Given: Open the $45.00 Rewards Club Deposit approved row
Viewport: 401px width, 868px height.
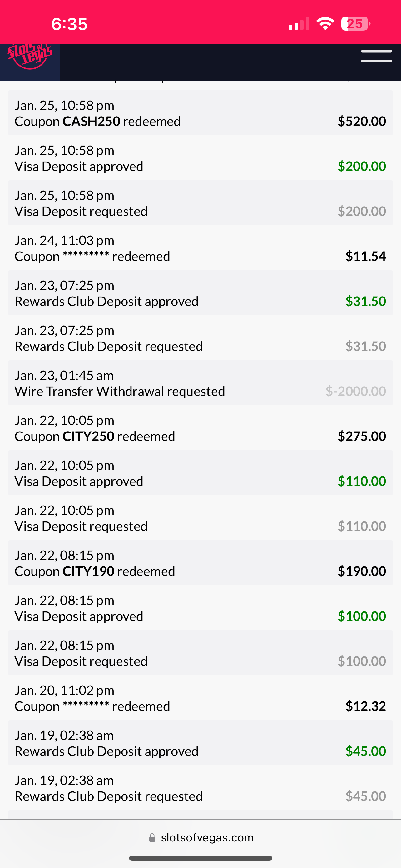Looking at the screenshot, I should pyautogui.click(x=200, y=743).
